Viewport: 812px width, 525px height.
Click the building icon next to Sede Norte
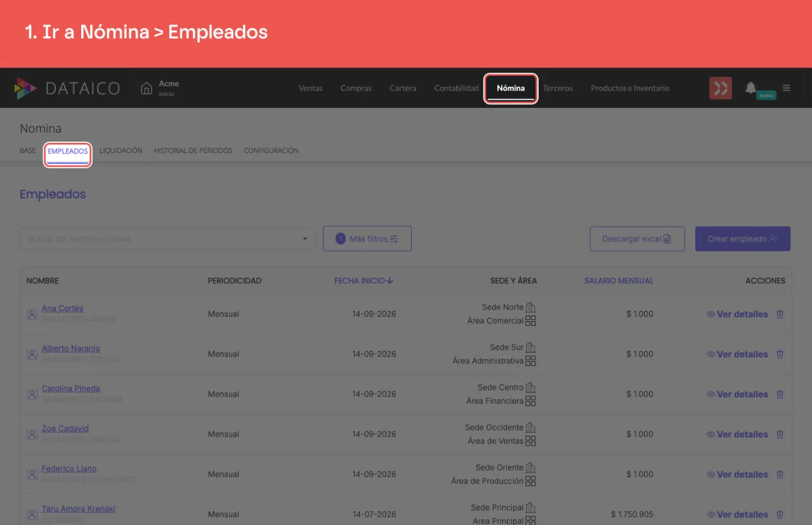click(531, 307)
